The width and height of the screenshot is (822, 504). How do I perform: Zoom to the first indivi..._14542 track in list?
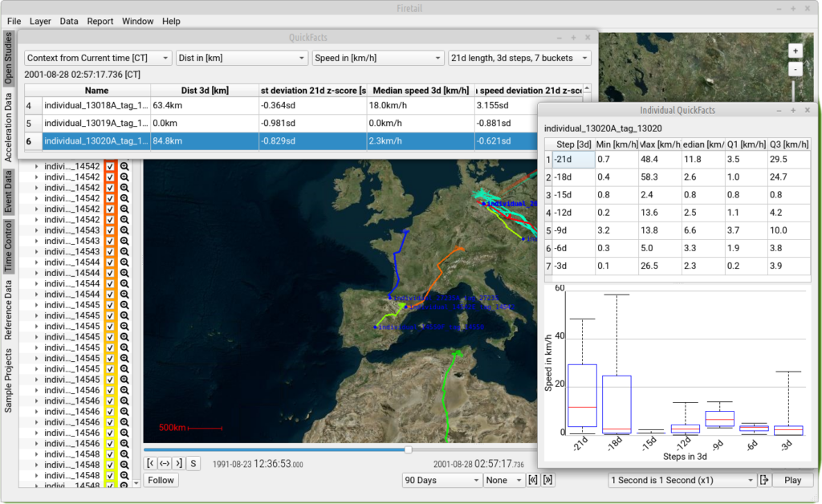point(124,167)
